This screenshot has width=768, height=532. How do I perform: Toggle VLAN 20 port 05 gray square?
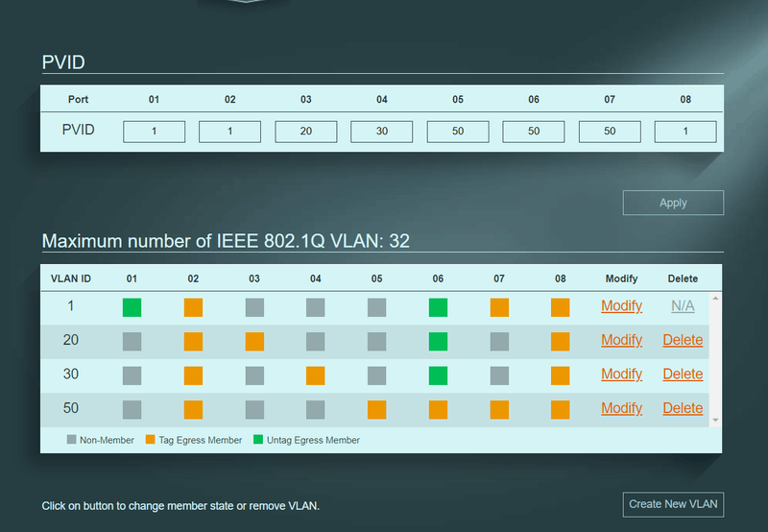[376, 342]
